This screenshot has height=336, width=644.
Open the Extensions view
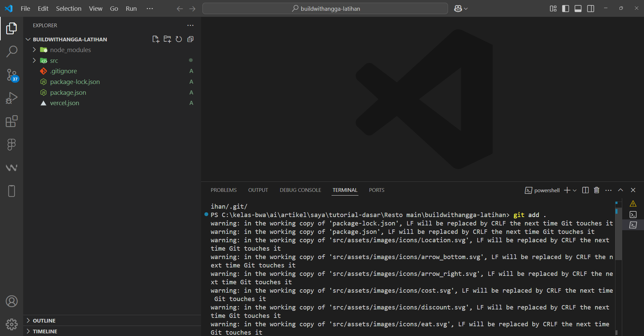coord(12,121)
